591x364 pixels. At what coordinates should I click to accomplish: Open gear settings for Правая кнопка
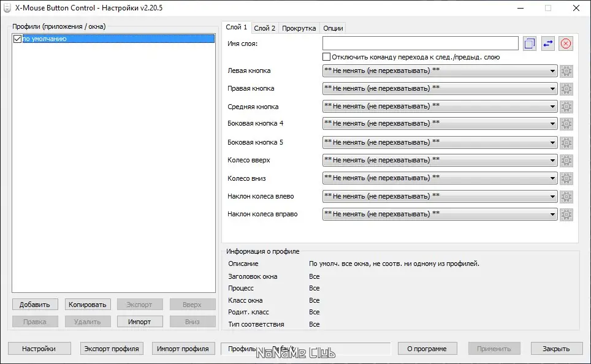[x=566, y=89]
